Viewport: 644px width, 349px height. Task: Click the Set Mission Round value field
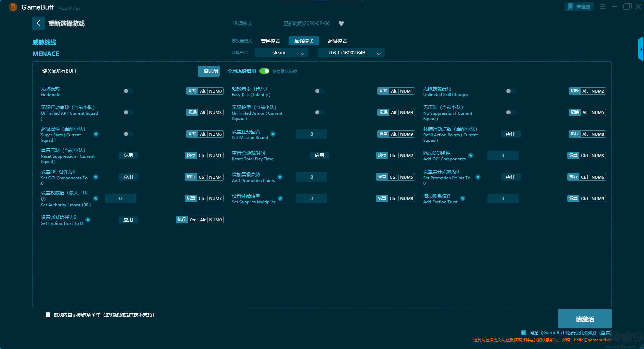point(312,134)
